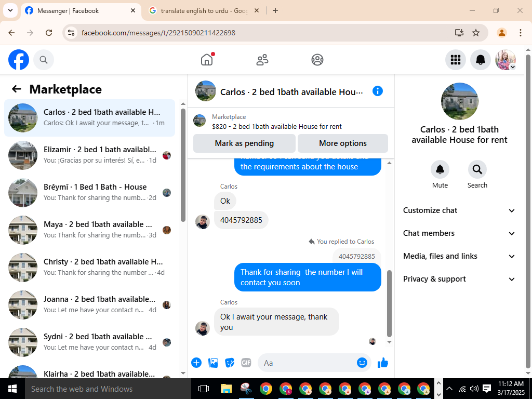This screenshot has width=532, height=399.
Task: Click the conversation list scrollbar thumb
Action: click(183, 165)
